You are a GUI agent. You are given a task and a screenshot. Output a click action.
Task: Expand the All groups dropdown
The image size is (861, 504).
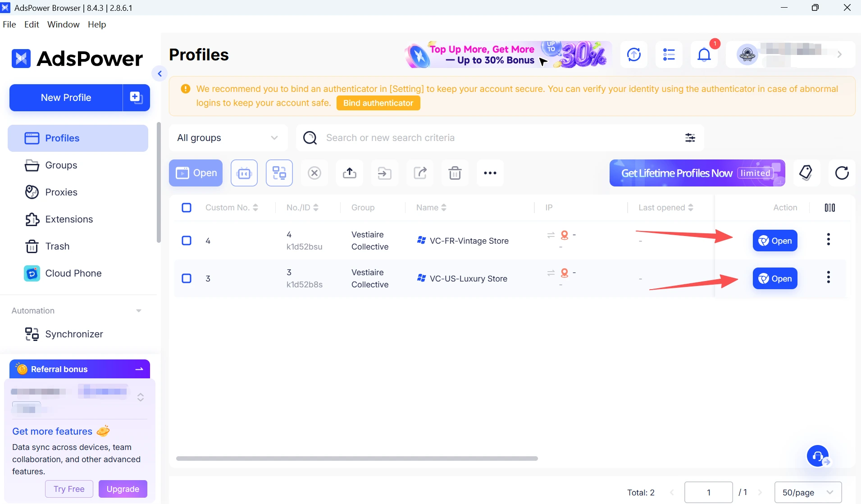click(228, 138)
